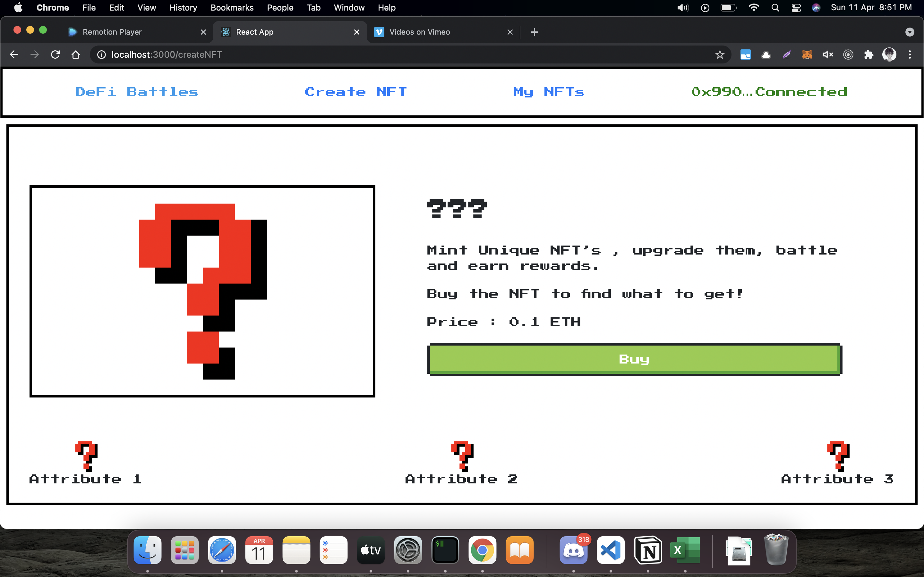Open the DeFi Battles link
This screenshot has width=924, height=577.
[x=137, y=92]
